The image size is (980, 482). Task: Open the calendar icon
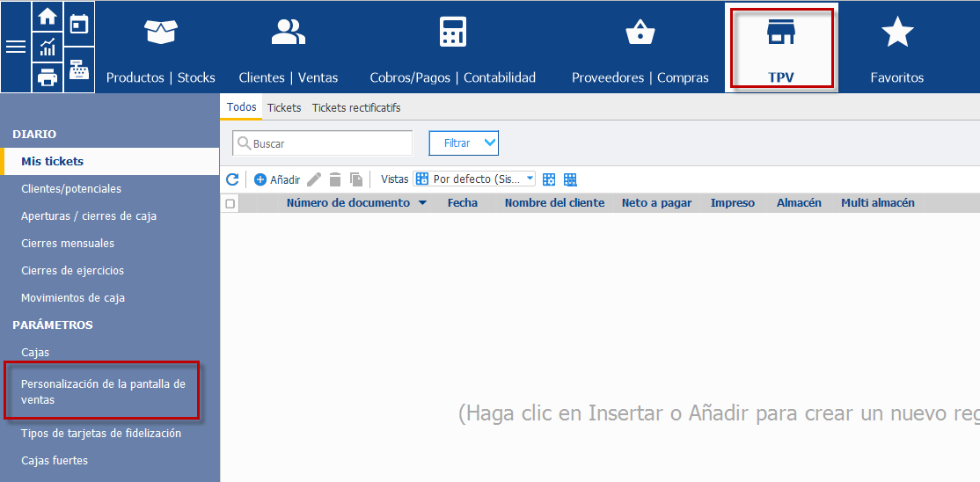[79, 25]
